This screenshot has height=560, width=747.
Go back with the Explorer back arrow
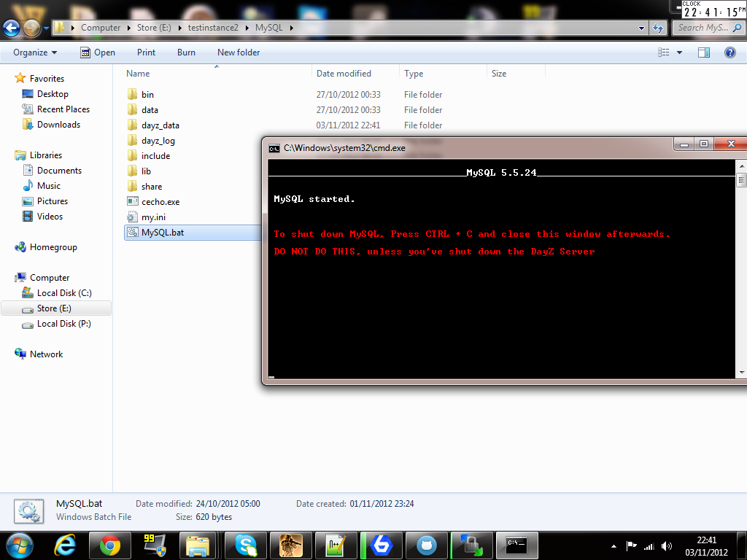(x=12, y=28)
